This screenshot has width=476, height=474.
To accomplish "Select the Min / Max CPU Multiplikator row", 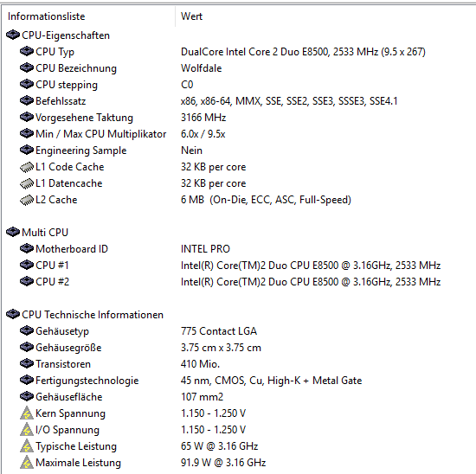I will pos(239,133).
